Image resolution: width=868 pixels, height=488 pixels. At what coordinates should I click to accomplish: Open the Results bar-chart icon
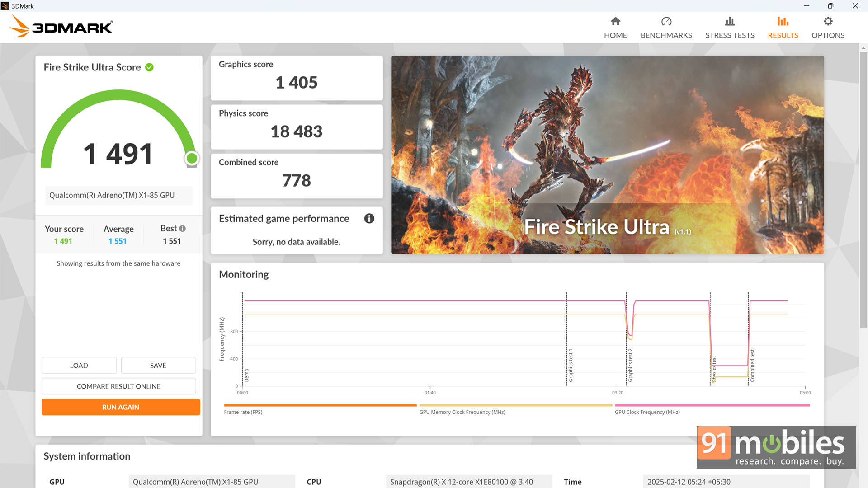point(783,21)
